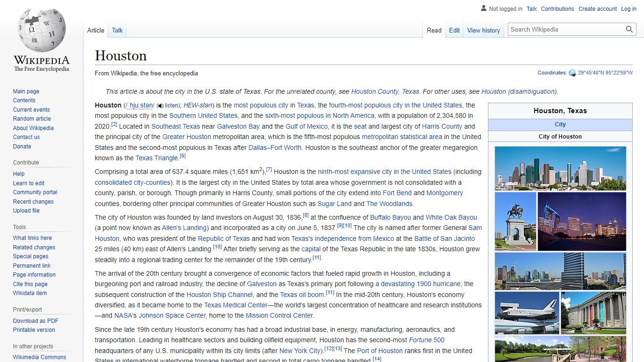This screenshot has width=644, height=362.
Task: Click the Donate link
Action: pyautogui.click(x=22, y=147)
